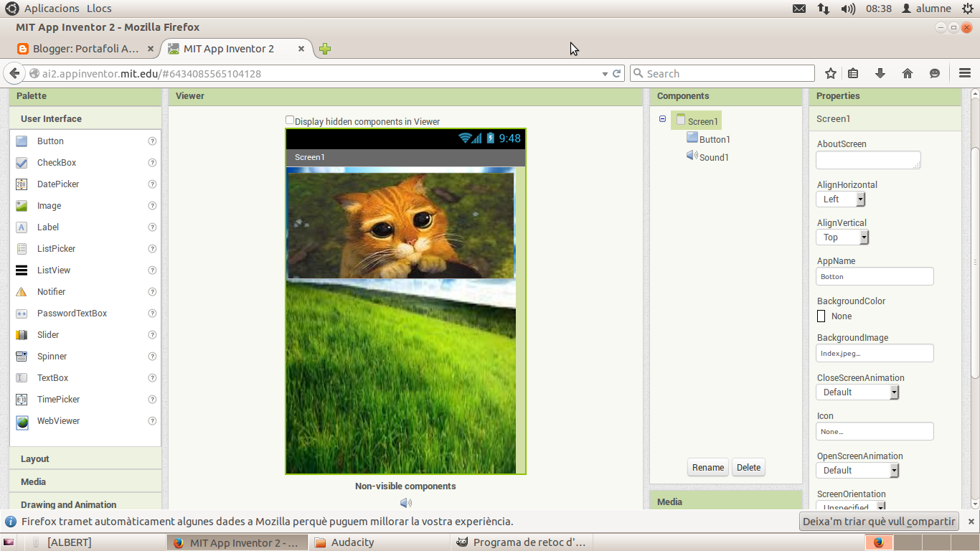Screen dimensions: 980x551
Task: Select Button1 in the Components tree
Action: pos(715,140)
